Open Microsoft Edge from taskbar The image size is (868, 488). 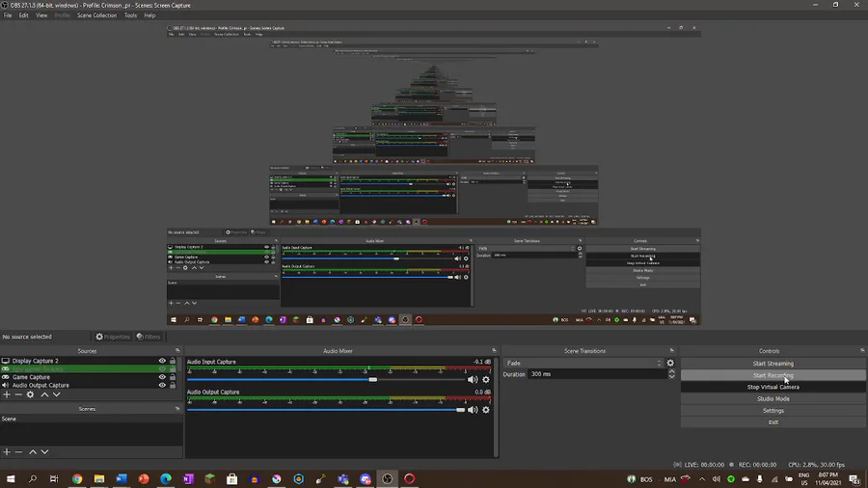(166, 478)
